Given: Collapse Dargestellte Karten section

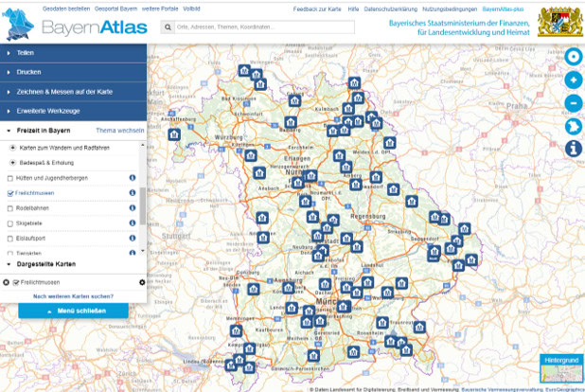Looking at the screenshot, I should (x=45, y=264).
